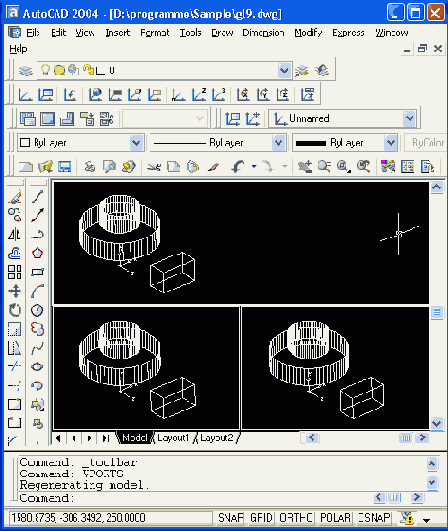This screenshot has width=448, height=531.
Task: Select the Circle draw tool
Action: tap(37, 310)
